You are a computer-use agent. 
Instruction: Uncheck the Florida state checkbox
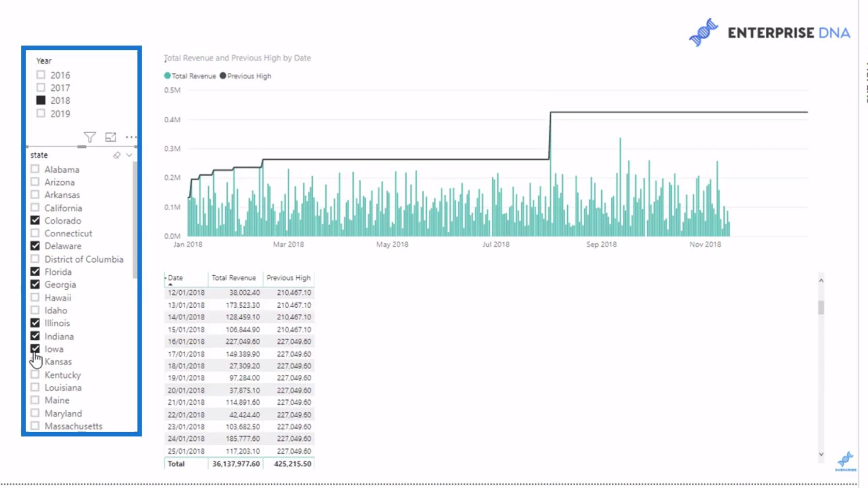(35, 271)
